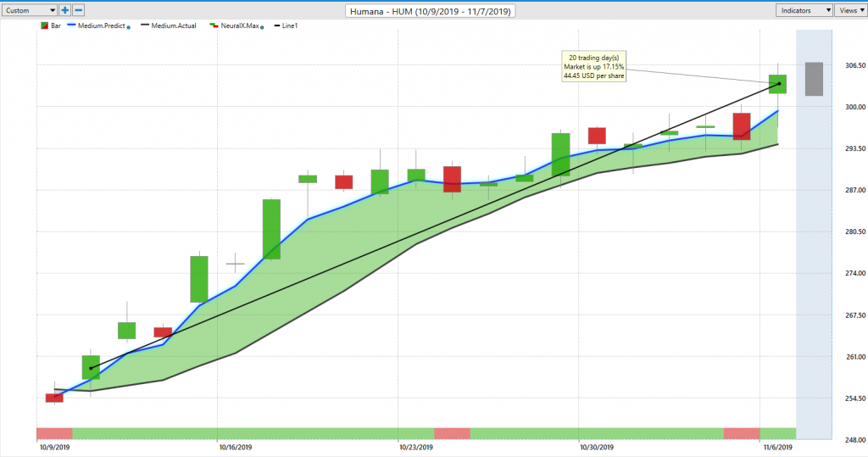The image size is (868, 457).
Task: Open the Custom date range dropdown
Action: 30,10
